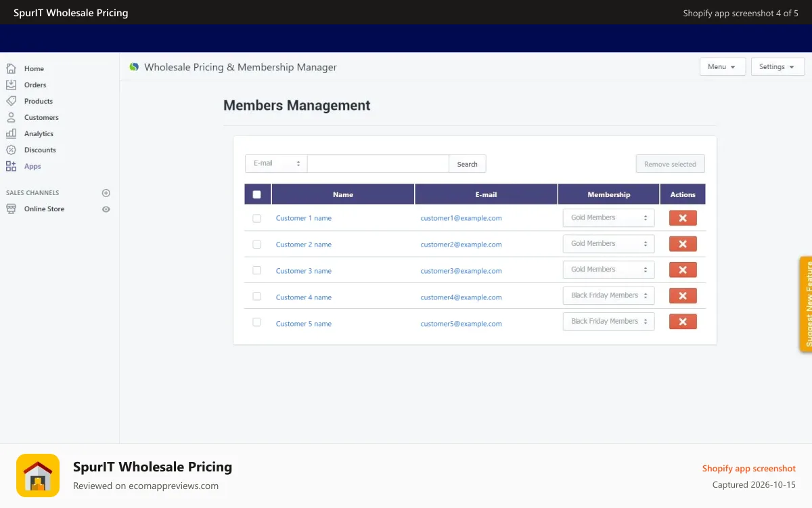Click the green app logo beside Wholesale Pricing title
This screenshot has height=508, width=812.
(x=134, y=67)
